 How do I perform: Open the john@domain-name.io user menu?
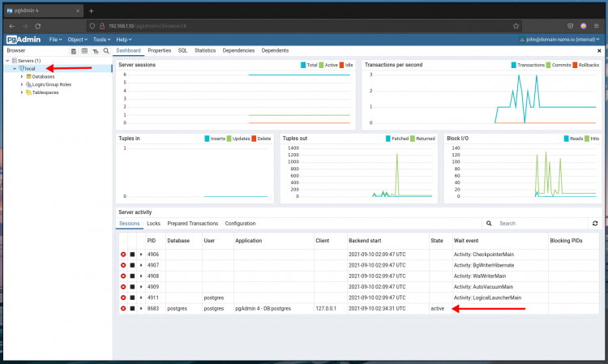[559, 40]
